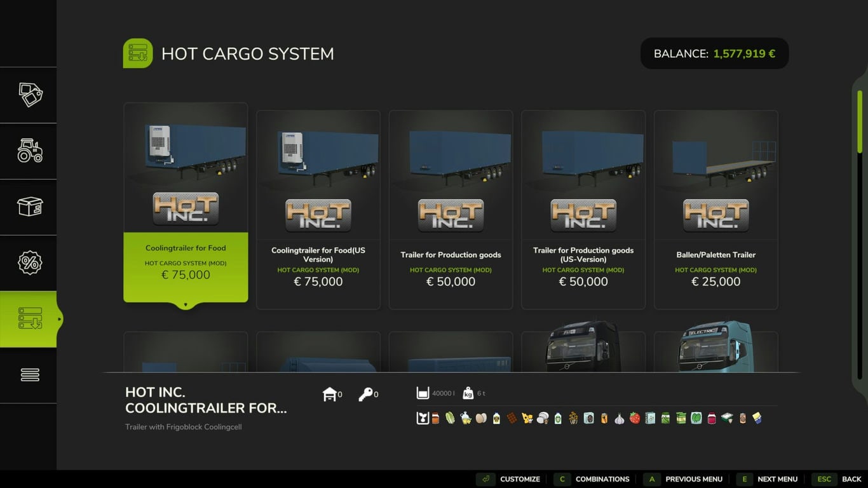The height and width of the screenshot is (488, 868).
Task: Open the vehicles category with tractor icon
Action: (x=29, y=151)
